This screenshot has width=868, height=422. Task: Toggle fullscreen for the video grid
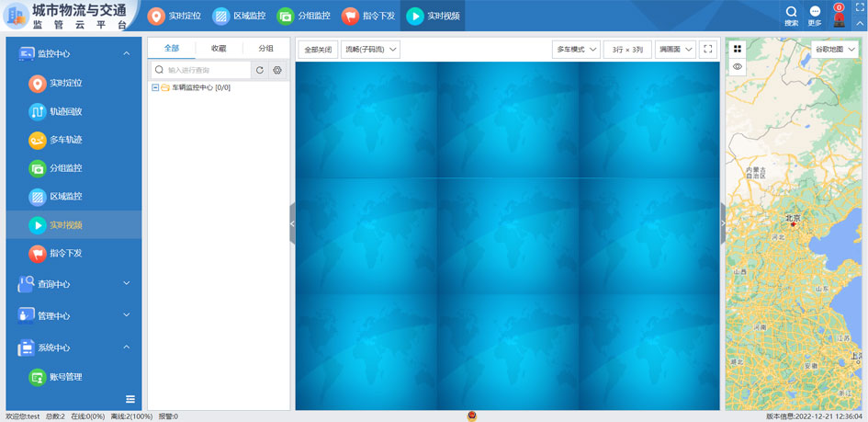click(x=708, y=50)
